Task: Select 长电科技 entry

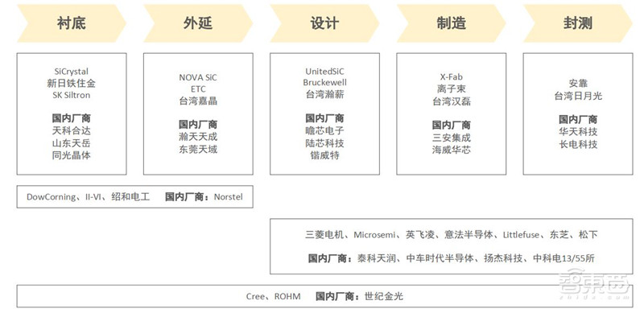Action: [577, 144]
